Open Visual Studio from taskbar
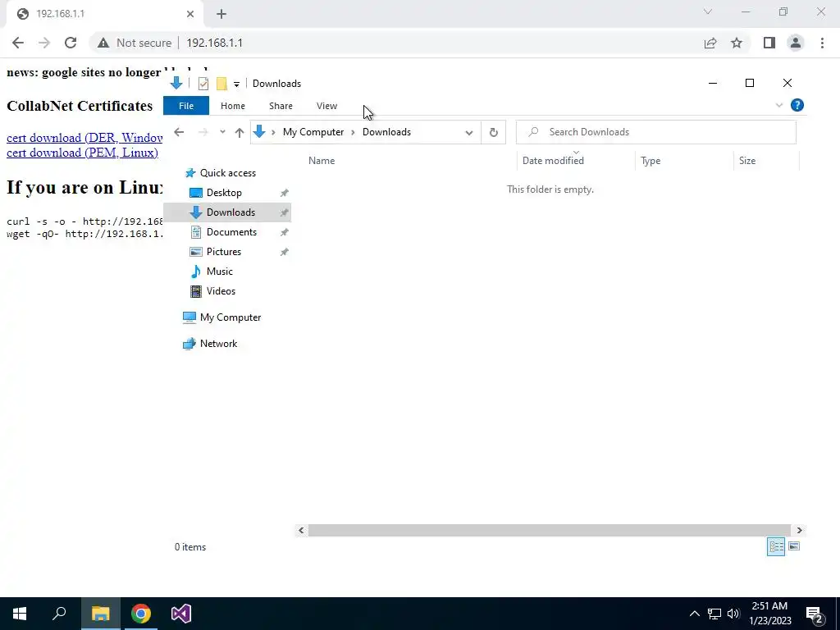This screenshot has height=630, width=840. point(181,614)
